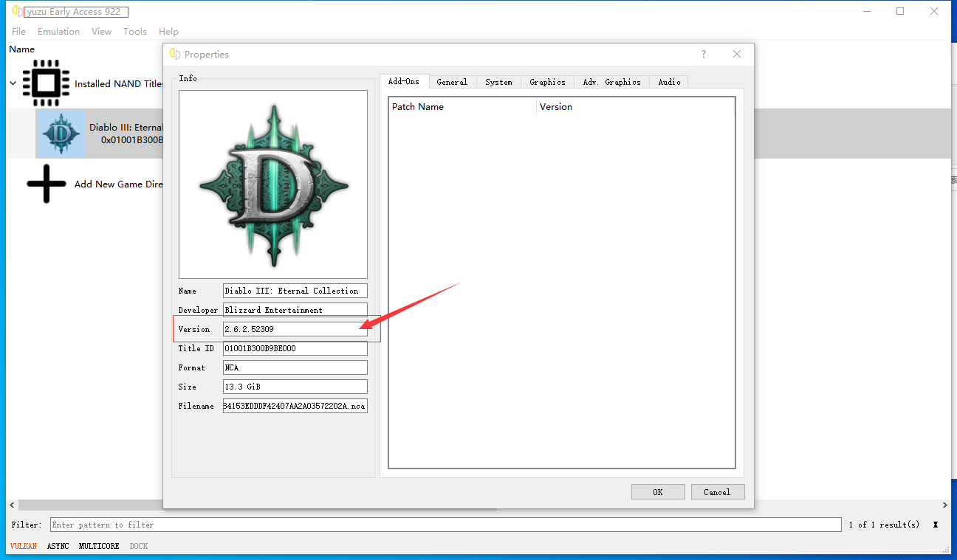This screenshot has width=957, height=560.
Task: Minimize the yuzu main window
Action: tap(866, 11)
